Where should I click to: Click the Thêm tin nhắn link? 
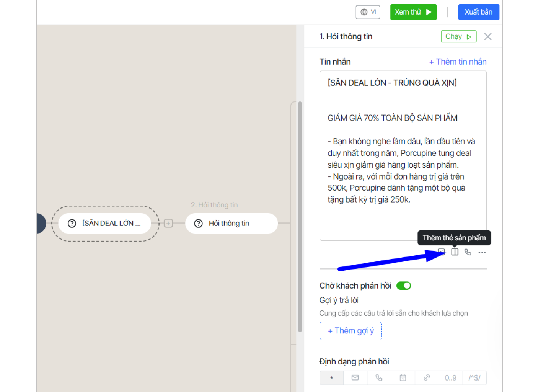click(458, 62)
